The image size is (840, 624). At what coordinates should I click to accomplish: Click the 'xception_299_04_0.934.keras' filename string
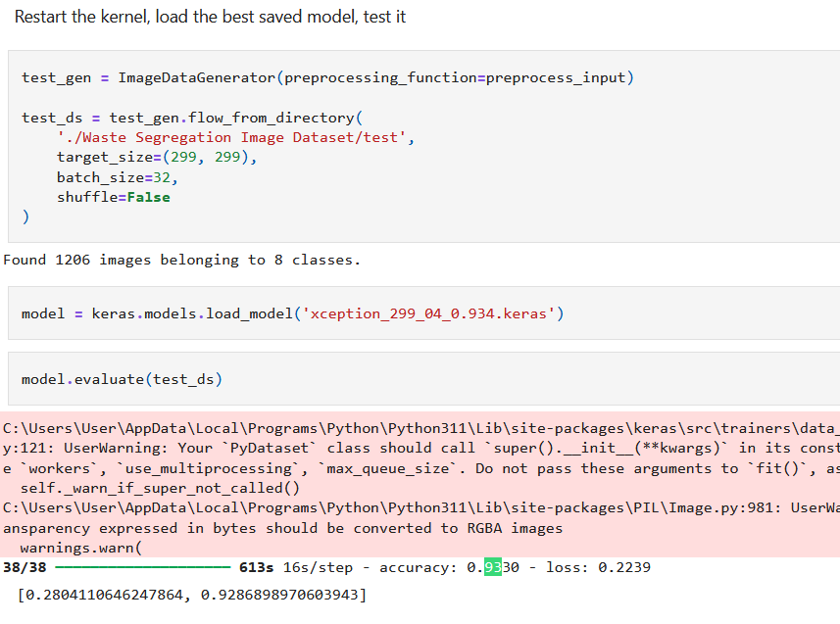(x=428, y=313)
